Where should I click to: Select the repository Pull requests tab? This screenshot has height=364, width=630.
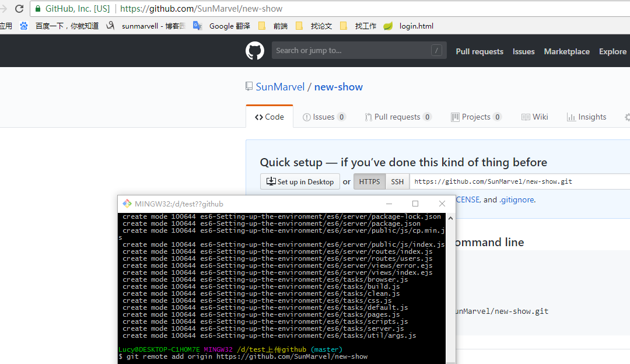(x=398, y=117)
